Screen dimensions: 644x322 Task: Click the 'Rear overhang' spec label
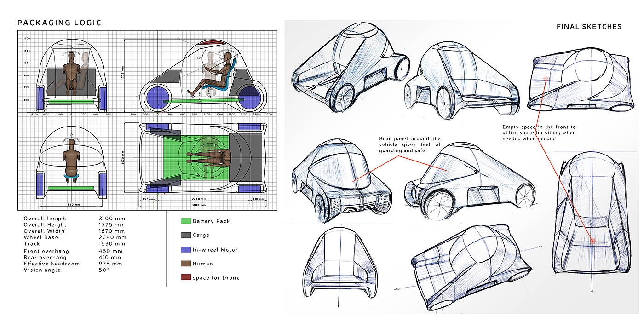coord(45,258)
